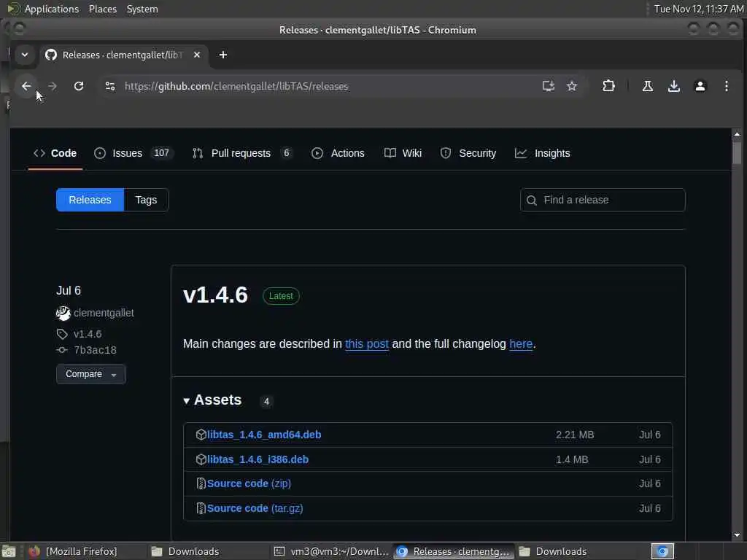The width and height of the screenshot is (747, 560).
Task: Open the site information icon in address bar
Action: [110, 86]
